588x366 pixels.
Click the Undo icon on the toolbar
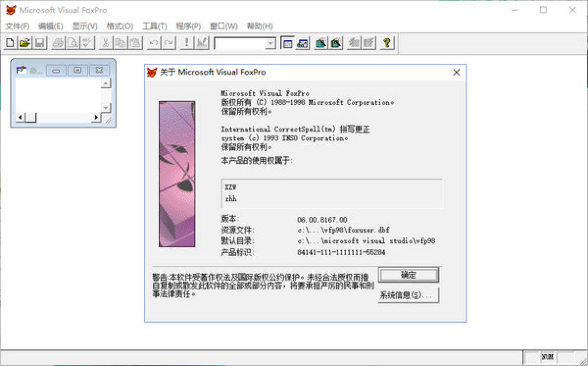152,43
